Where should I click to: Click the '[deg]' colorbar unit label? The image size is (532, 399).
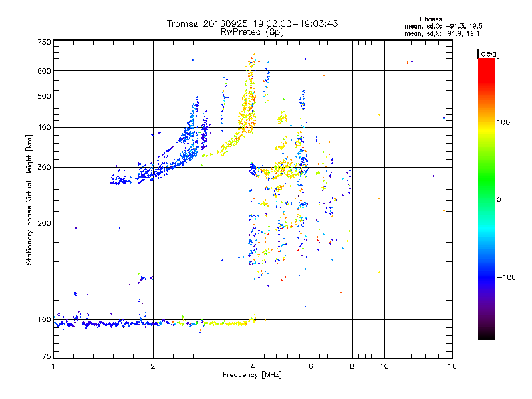click(x=488, y=53)
